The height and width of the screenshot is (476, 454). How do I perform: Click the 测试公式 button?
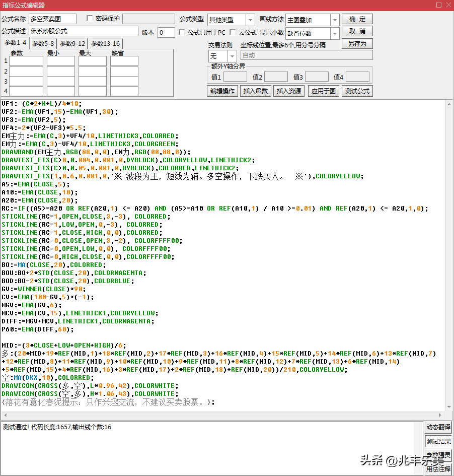(357, 91)
